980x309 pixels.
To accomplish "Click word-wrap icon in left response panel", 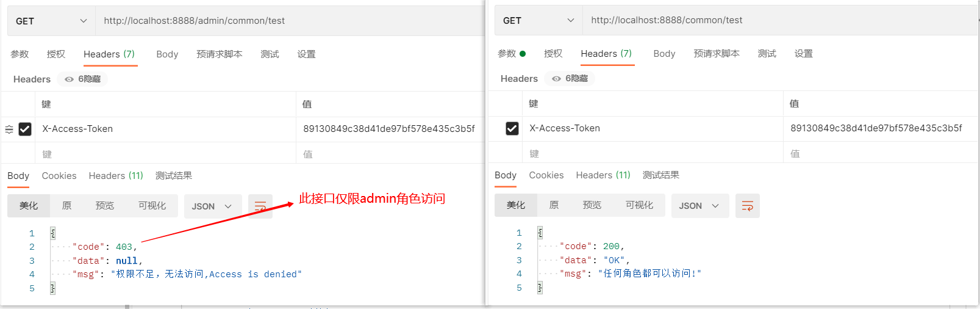I will pos(260,206).
